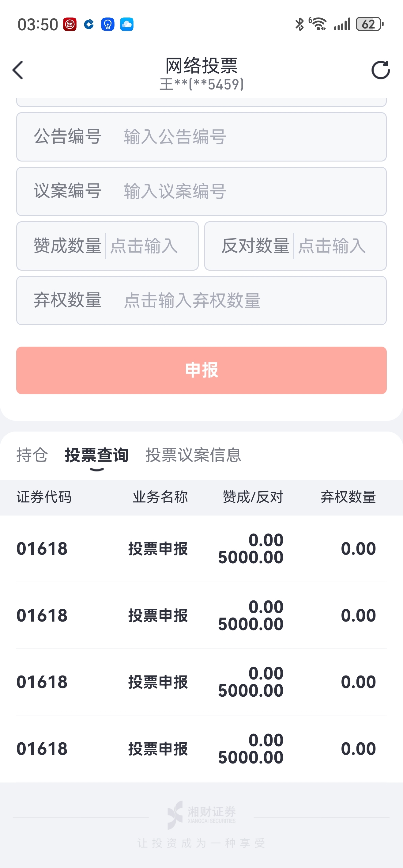Tap the Wi-Fi status icon

tap(318, 24)
